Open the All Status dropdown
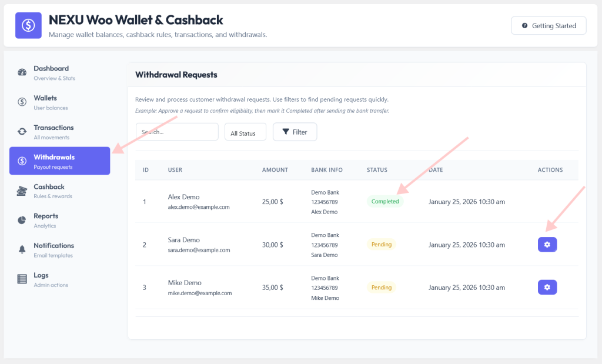This screenshot has height=364, width=602. (x=245, y=132)
